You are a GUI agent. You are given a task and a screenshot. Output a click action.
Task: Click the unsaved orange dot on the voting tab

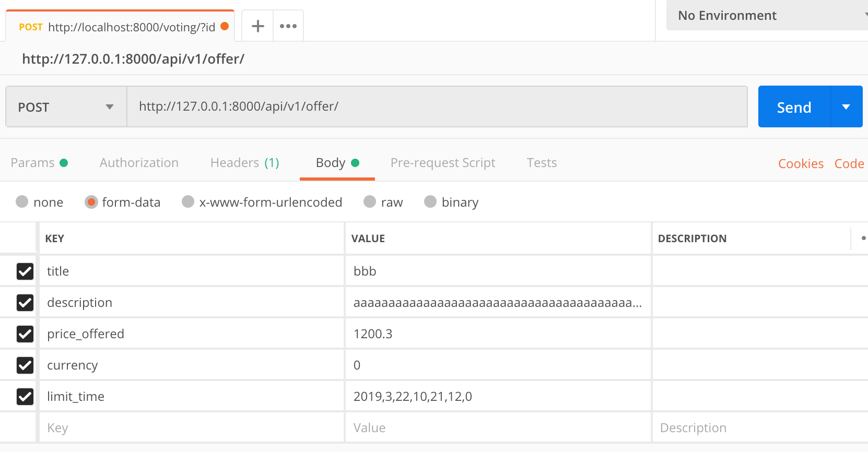(225, 26)
